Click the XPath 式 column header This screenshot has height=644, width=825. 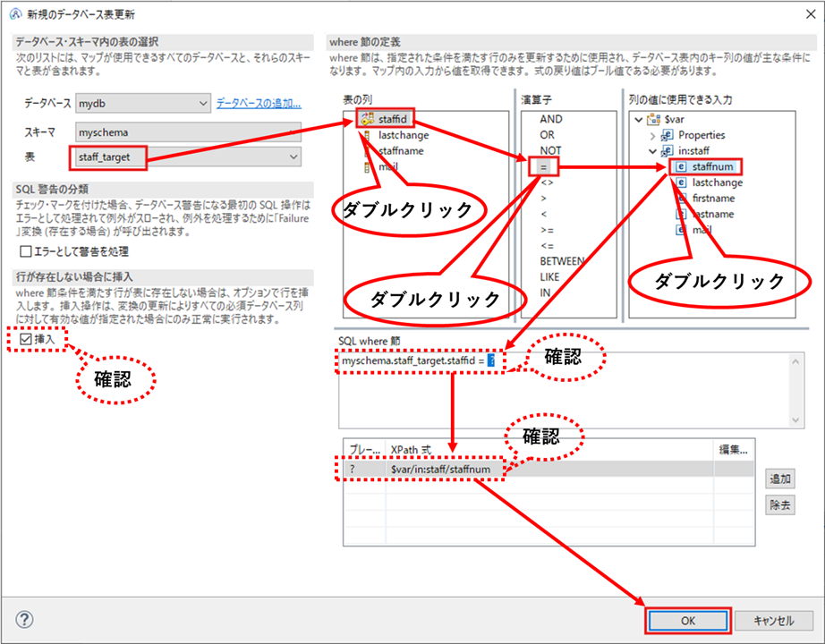coord(549,450)
